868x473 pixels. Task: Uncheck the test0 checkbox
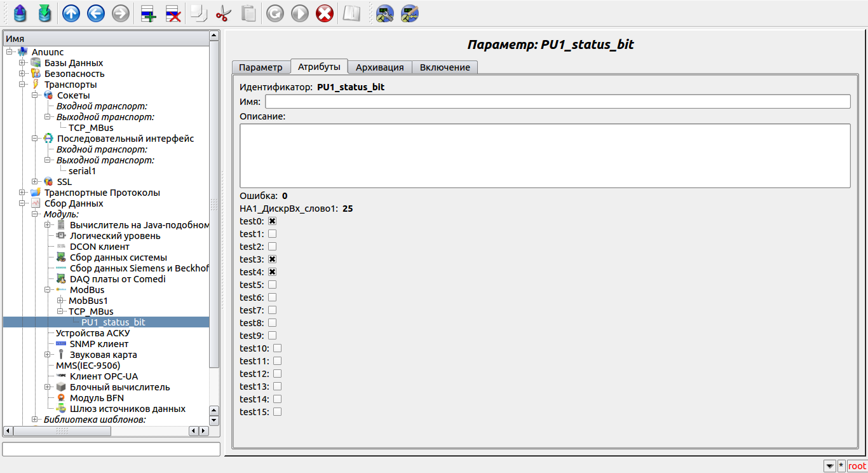coord(272,221)
